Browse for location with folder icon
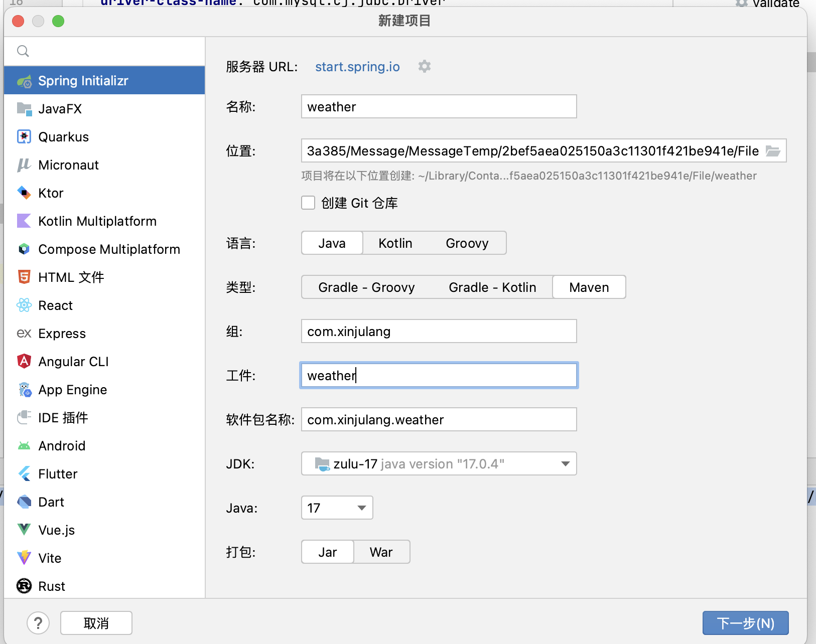 pyautogui.click(x=773, y=151)
